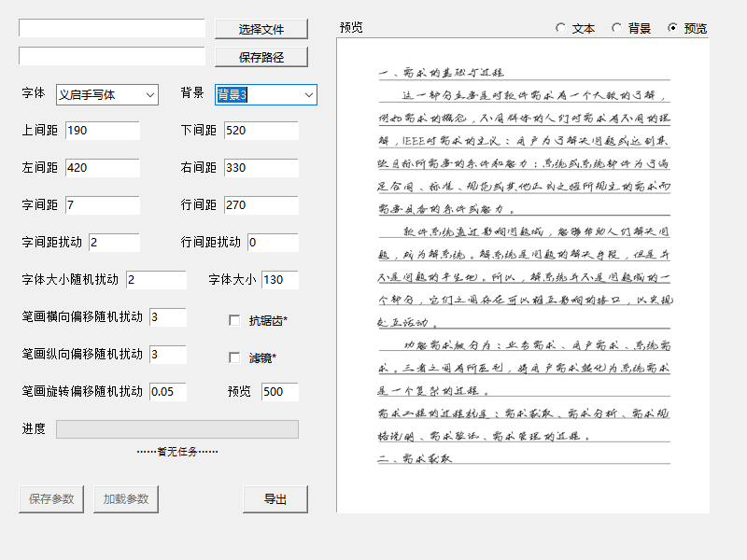Click the 下间距 input field

tap(261, 131)
